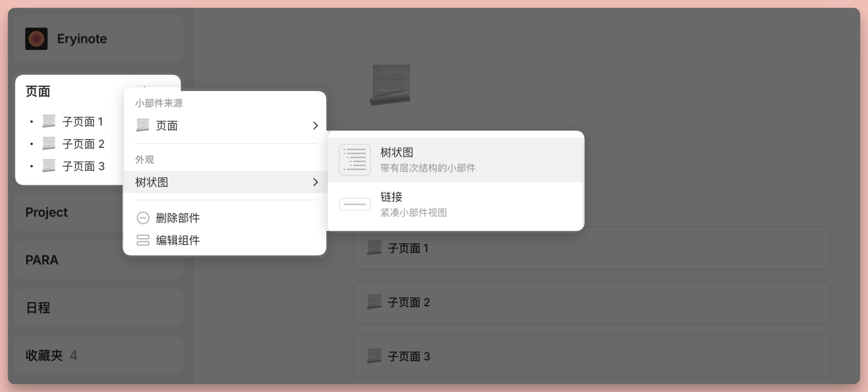Click page icon in widget source row

click(142, 125)
